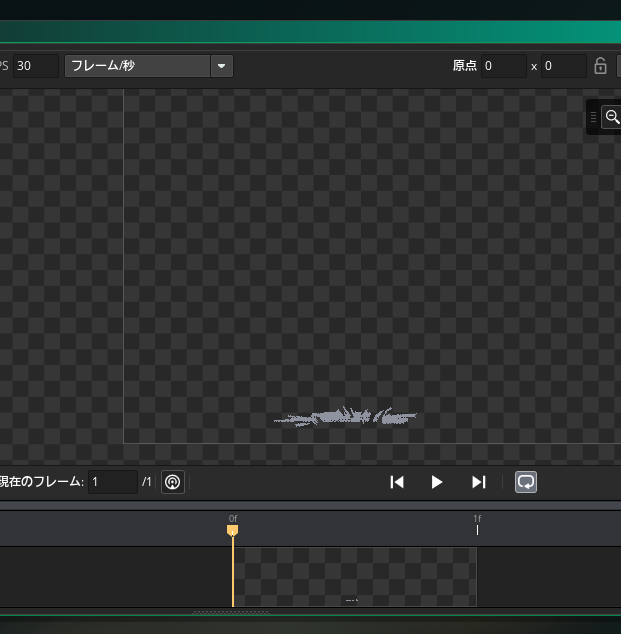Click the drag handle beside the zoom icon
This screenshot has width=621, height=634.
click(x=593, y=117)
